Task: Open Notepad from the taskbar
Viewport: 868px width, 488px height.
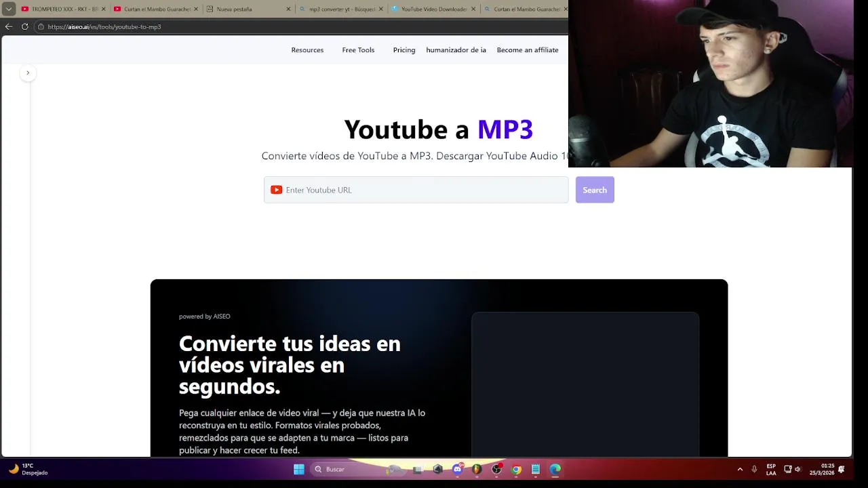Action: tap(536, 469)
